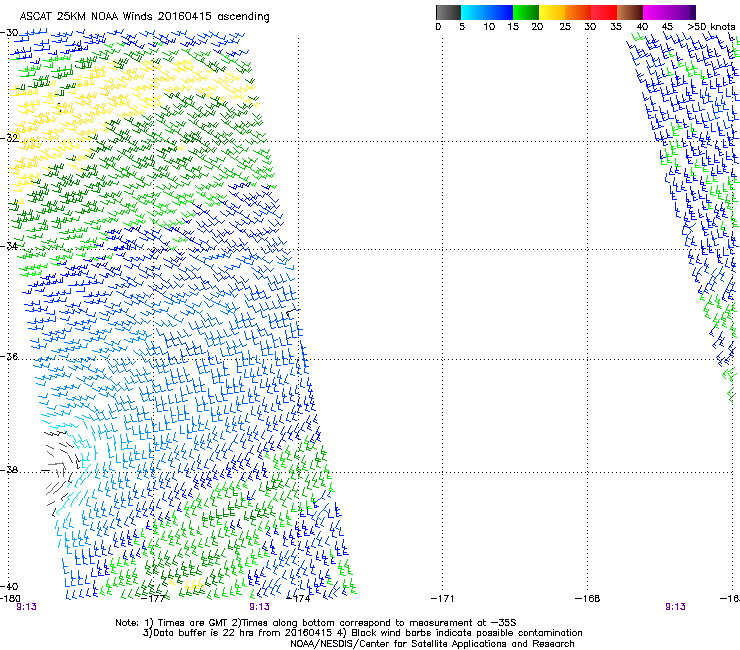Click the isolated black wind barb near -174 longitude

coord(293,312)
